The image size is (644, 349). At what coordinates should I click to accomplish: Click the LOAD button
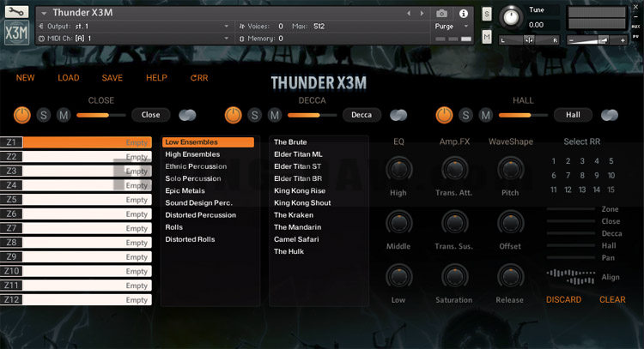click(69, 78)
